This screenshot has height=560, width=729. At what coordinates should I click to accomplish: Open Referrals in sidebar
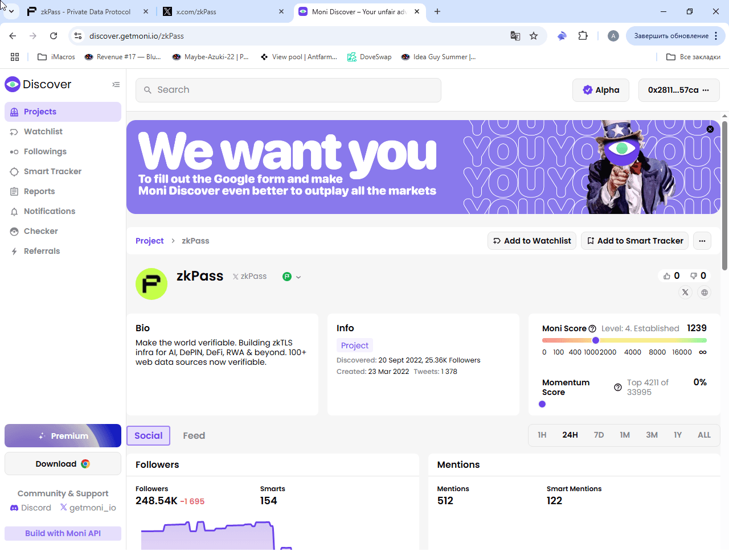[63, 251]
